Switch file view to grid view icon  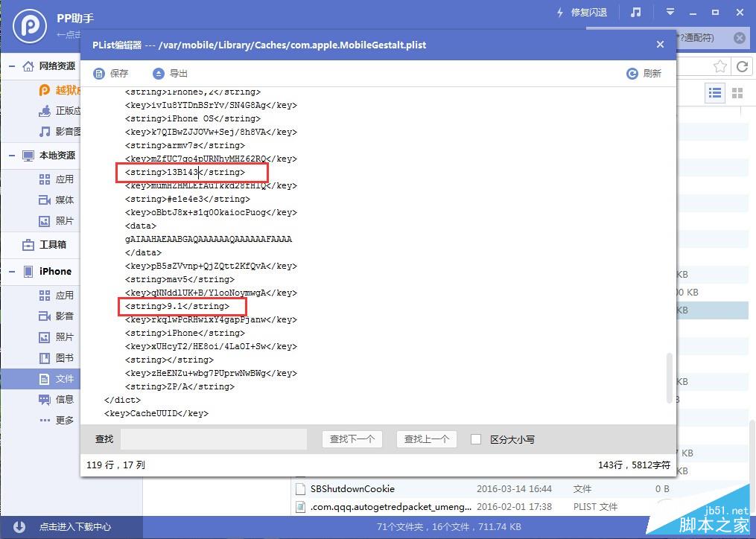click(x=737, y=93)
